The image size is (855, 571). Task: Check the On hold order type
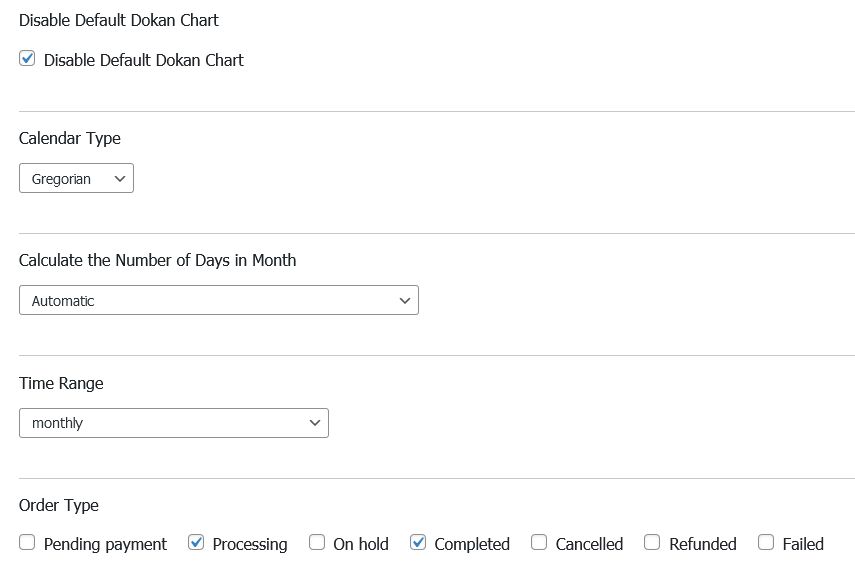(317, 543)
